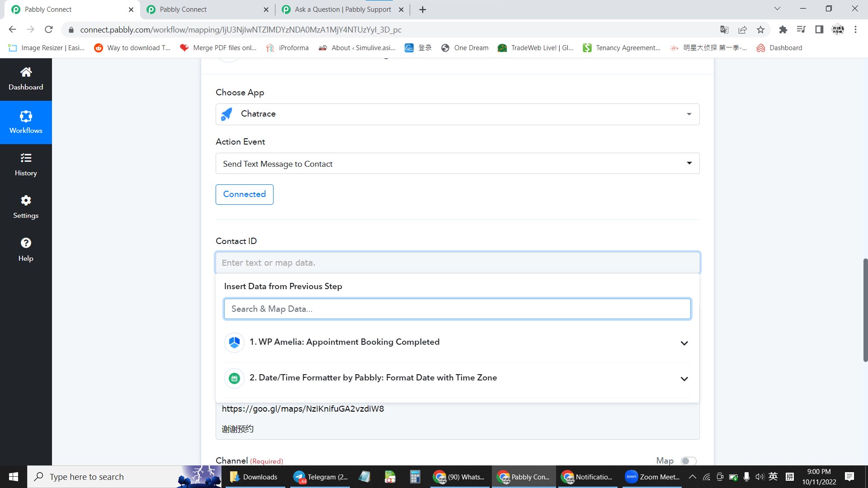868x488 pixels.
Task: Click the Chatrace rocket app icon
Action: point(227,114)
